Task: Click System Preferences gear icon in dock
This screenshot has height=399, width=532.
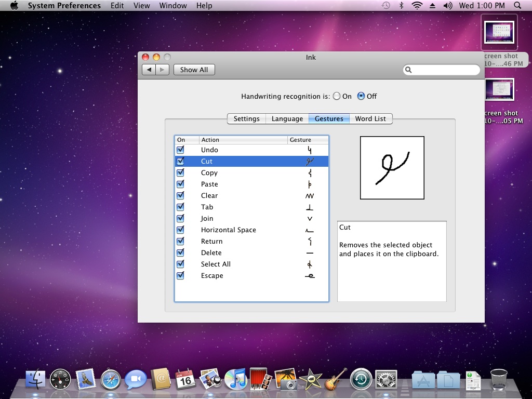Action: (x=386, y=379)
